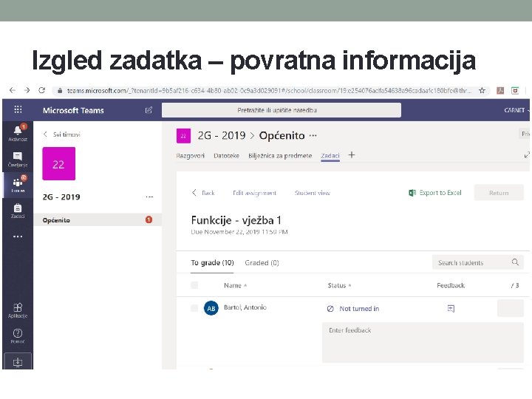Image resolution: width=532 pixels, height=399 pixels.
Task: Show the To grade (10) list
Action: coord(212,262)
